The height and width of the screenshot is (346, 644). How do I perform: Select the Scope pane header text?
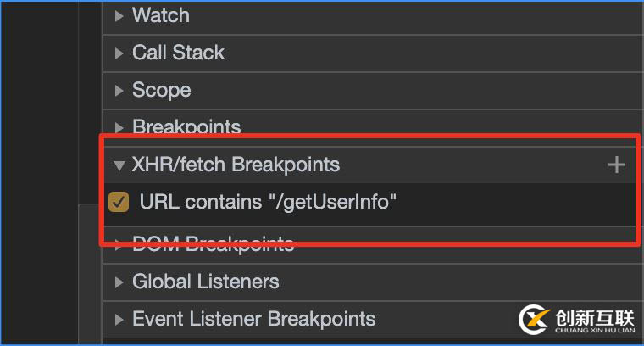coord(161,90)
